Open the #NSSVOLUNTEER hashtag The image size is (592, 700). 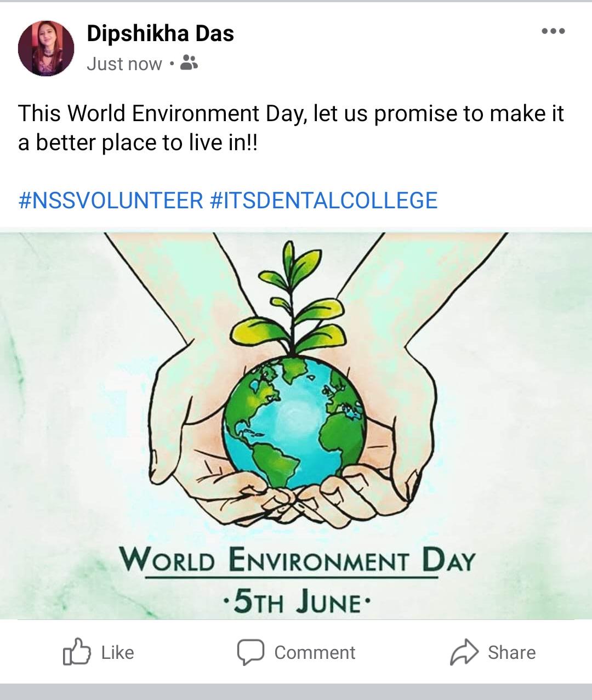111,201
